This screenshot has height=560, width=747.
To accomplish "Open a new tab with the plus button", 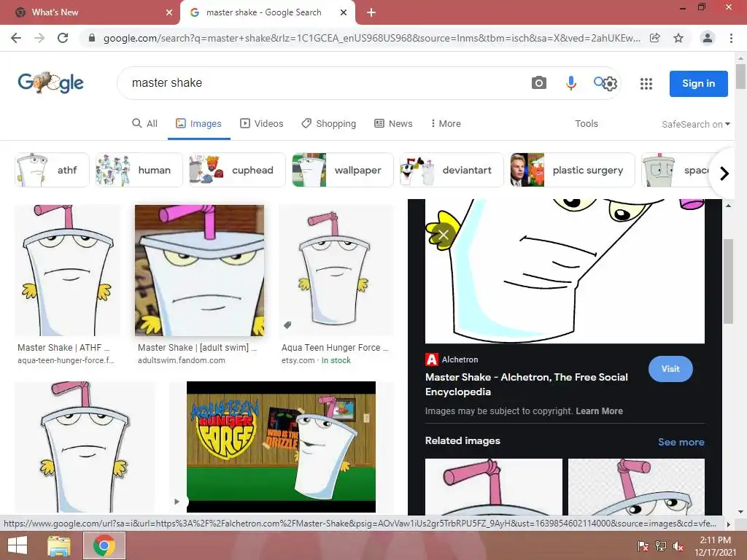I will click(371, 12).
